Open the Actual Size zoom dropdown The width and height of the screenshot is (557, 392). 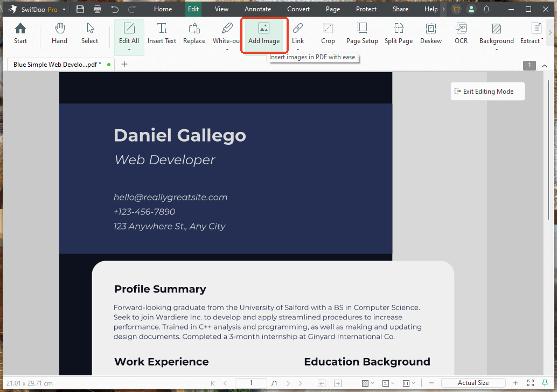tap(473, 383)
